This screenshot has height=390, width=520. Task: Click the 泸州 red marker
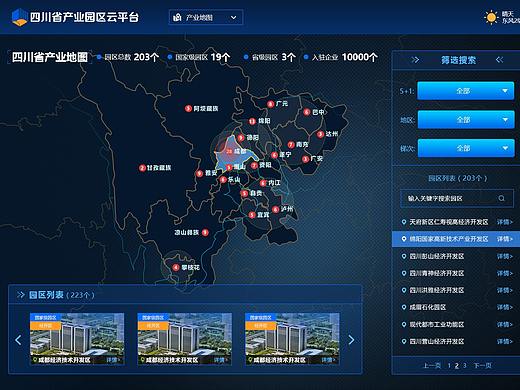pyautogui.click(x=275, y=209)
